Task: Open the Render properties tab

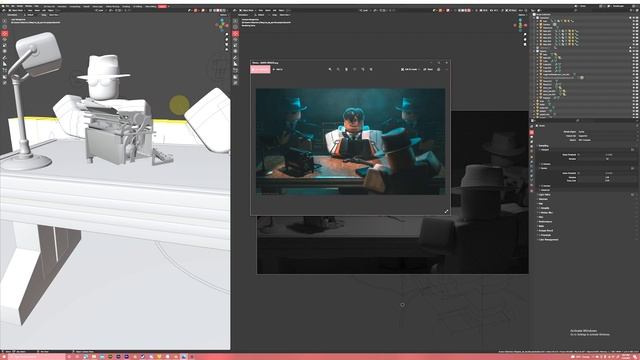Action: 531,132
